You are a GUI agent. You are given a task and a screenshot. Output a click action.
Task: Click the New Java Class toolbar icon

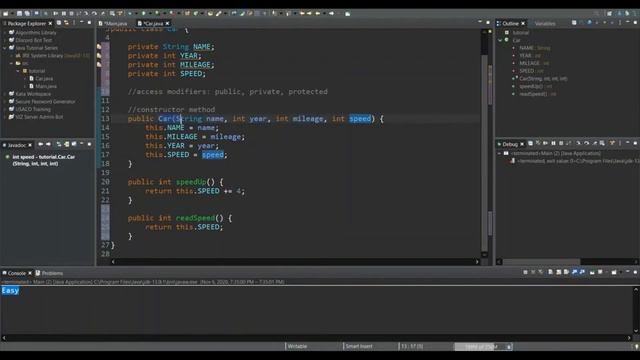(195, 13)
